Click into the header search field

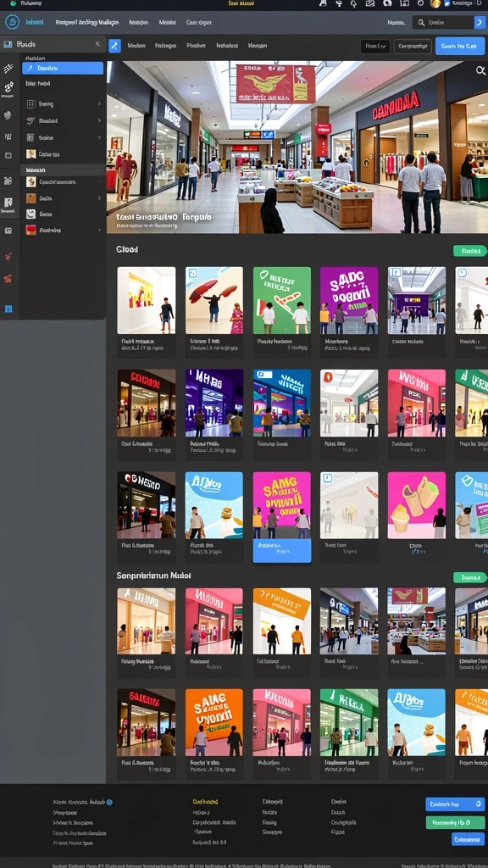443,23
